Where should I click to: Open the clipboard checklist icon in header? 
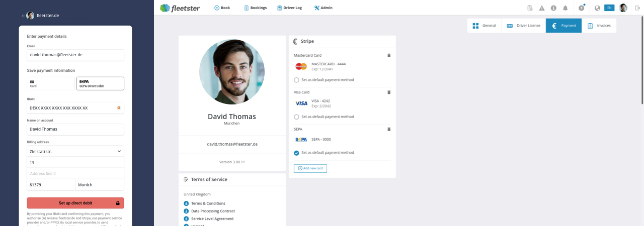pos(530,8)
